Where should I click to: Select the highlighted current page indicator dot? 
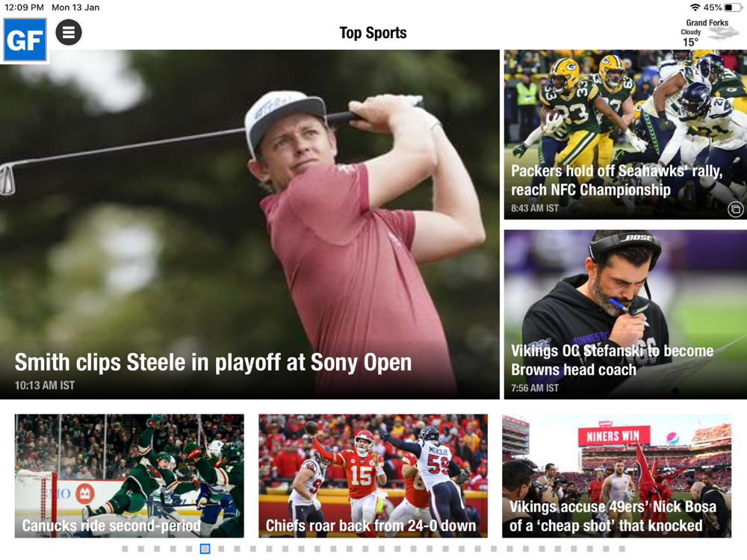(x=205, y=549)
